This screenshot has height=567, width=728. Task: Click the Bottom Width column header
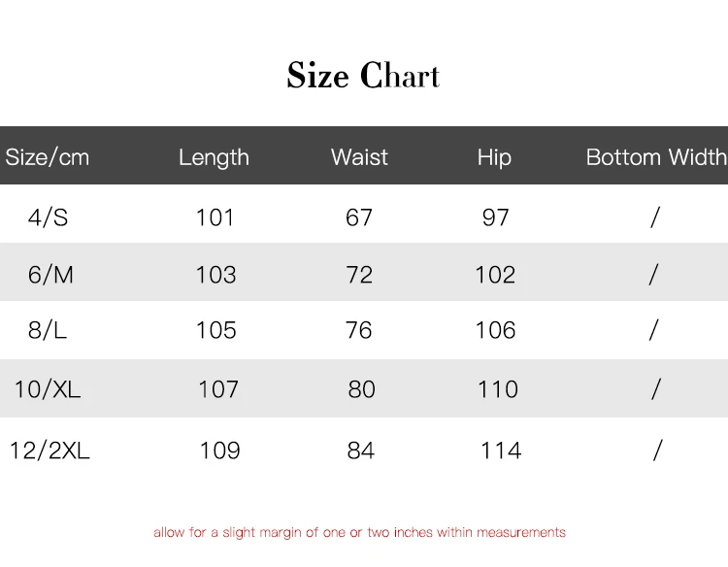coord(656,157)
